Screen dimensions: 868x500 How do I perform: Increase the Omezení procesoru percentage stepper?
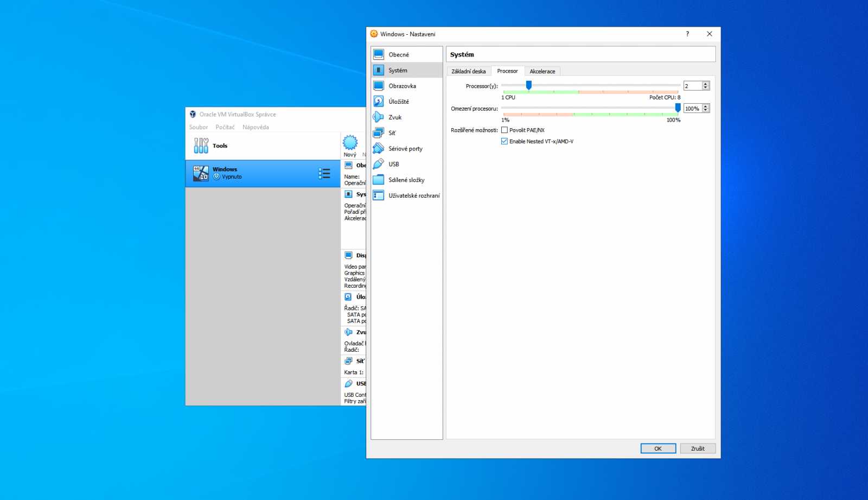point(706,106)
